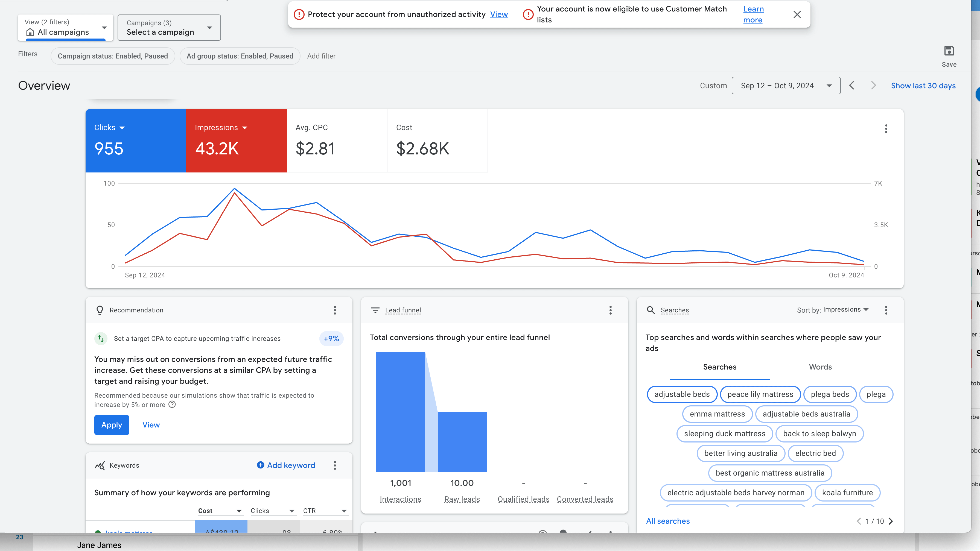Viewport: 980px width, 551px height.
Task: Click Add keyword button
Action: pos(286,465)
